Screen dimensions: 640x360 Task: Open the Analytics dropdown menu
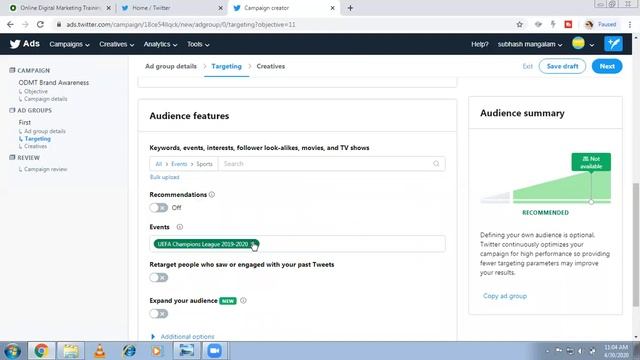pyautogui.click(x=160, y=44)
